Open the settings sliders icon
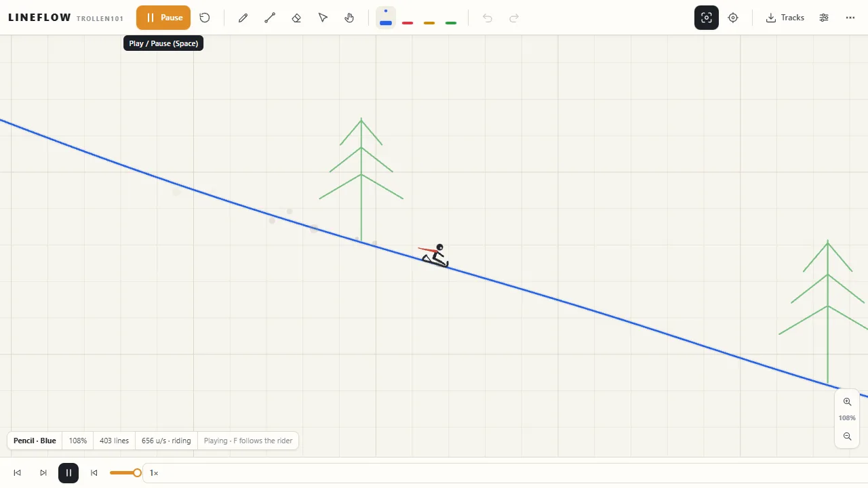 coord(824,18)
